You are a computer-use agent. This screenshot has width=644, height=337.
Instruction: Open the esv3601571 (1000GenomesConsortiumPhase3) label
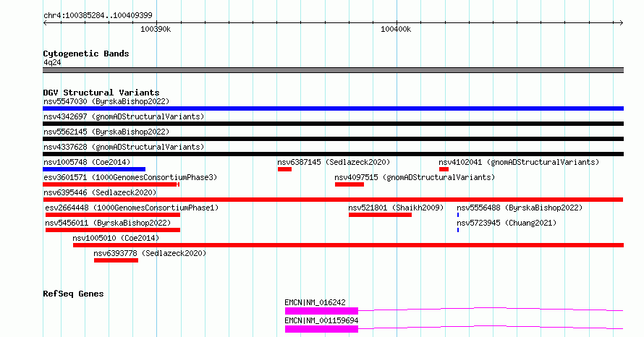tap(130, 177)
